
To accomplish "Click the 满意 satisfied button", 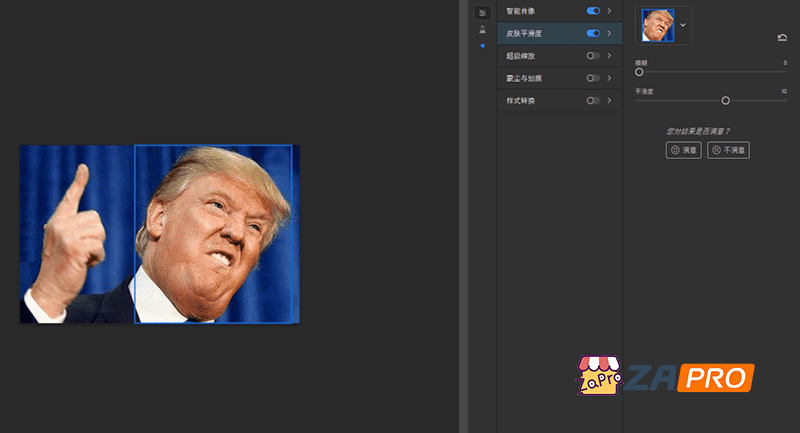I will (x=684, y=150).
